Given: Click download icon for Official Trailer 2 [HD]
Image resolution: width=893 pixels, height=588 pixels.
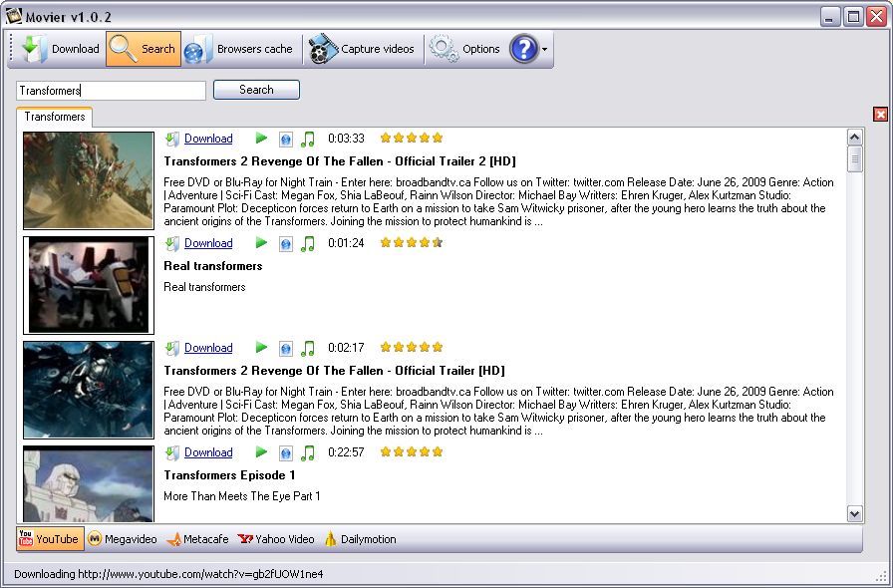Looking at the screenshot, I should [172, 139].
